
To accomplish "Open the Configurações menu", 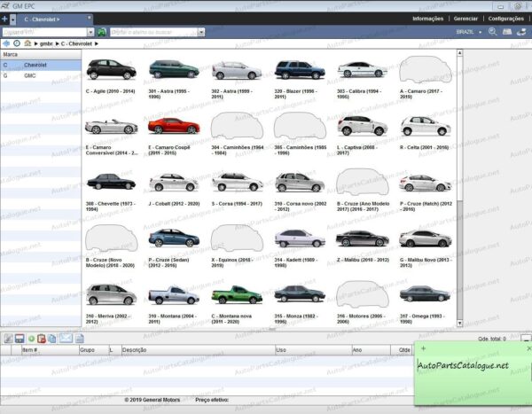I will point(505,19).
